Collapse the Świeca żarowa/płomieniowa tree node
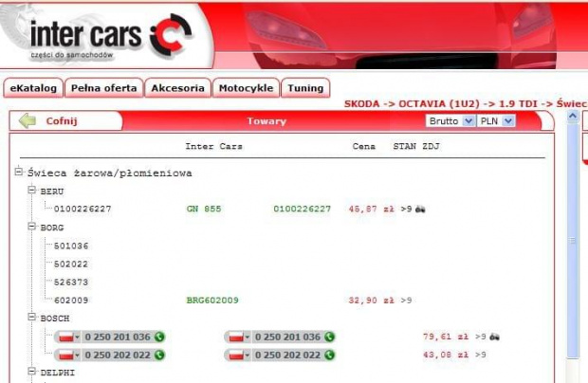Viewport: 588px width, 383px height. pyautogui.click(x=18, y=172)
